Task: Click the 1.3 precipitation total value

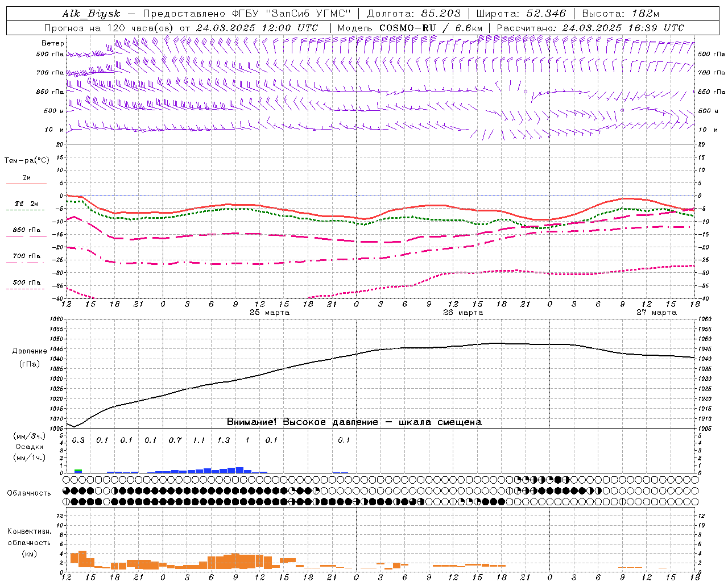Action: (224, 440)
